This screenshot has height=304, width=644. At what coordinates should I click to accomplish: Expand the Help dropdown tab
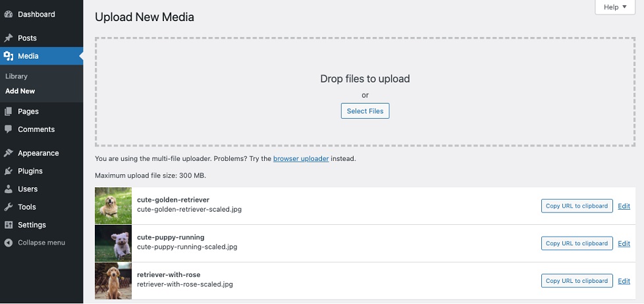pyautogui.click(x=615, y=7)
